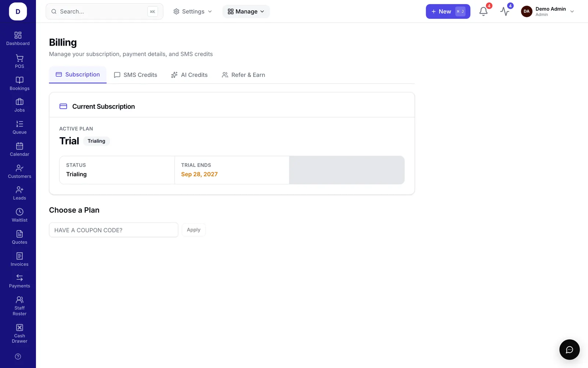
Task: Open the Leads section
Action: (x=19, y=193)
